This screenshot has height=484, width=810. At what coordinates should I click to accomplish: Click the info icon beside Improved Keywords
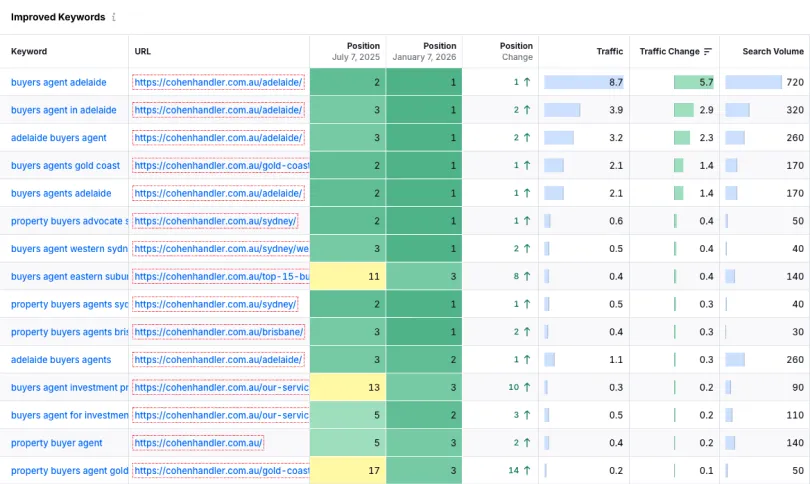(x=114, y=17)
